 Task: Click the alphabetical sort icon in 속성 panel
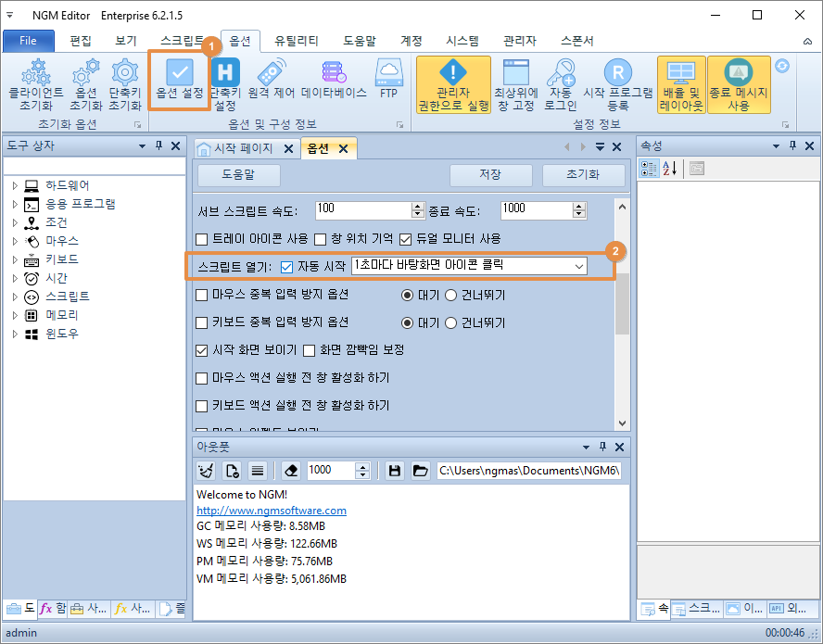tap(669, 169)
